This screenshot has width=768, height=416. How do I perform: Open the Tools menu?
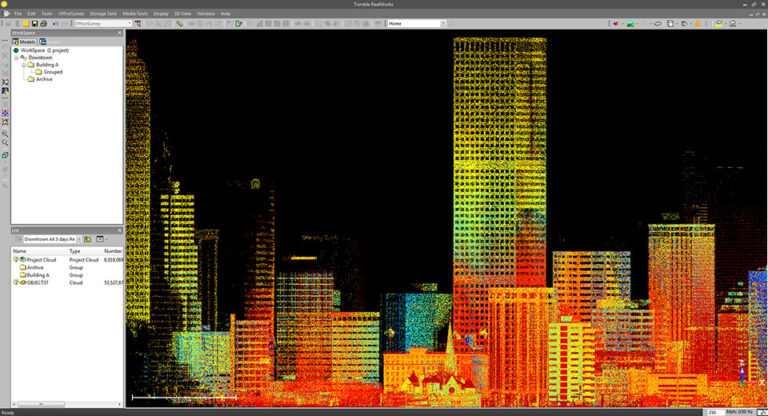(x=47, y=14)
